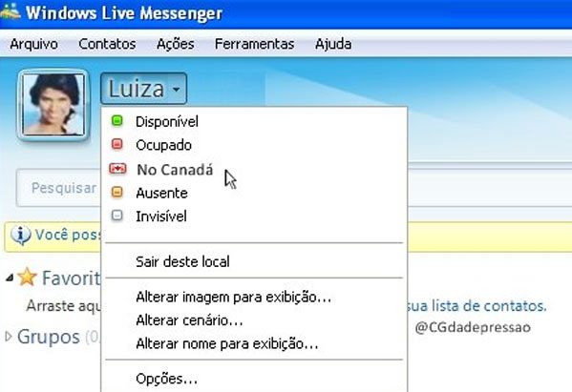
Task: Click the Canada flag status icon
Action: 117,169
